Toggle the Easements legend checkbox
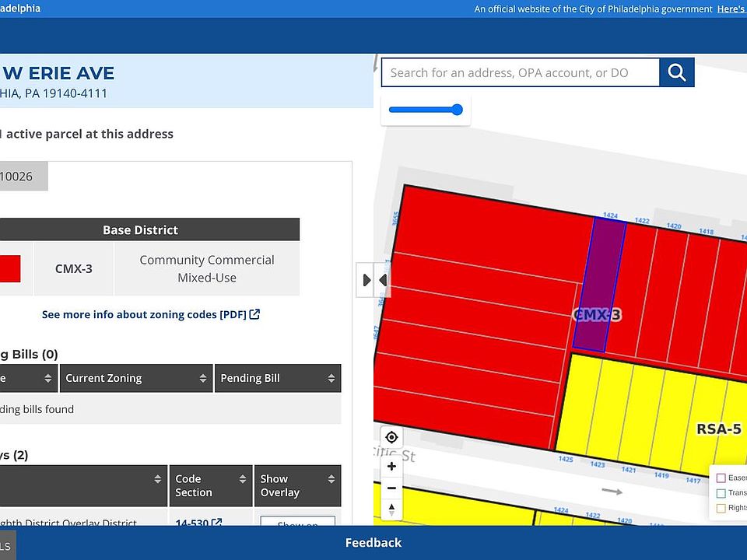This screenshot has width=747, height=560. pos(721,478)
